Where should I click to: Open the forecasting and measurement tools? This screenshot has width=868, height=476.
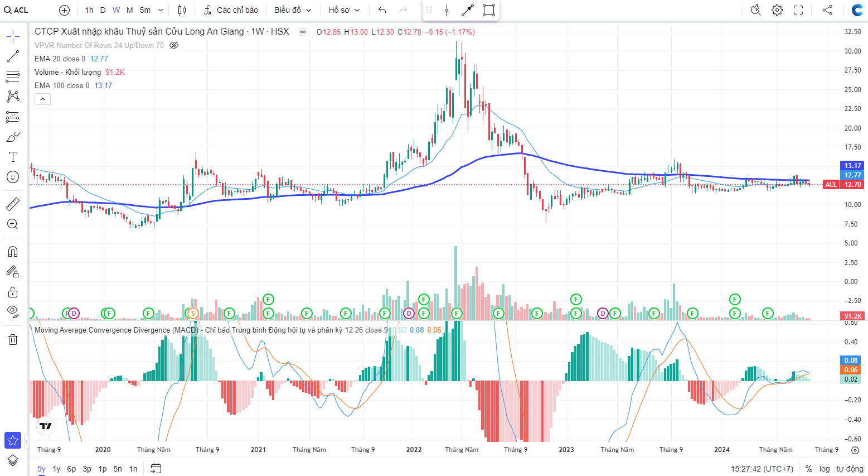pyautogui.click(x=13, y=117)
